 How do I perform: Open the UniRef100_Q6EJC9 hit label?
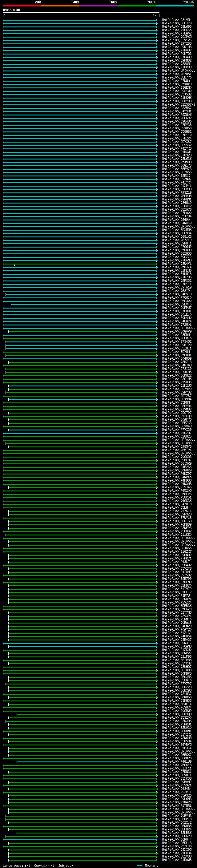tap(176, 23)
